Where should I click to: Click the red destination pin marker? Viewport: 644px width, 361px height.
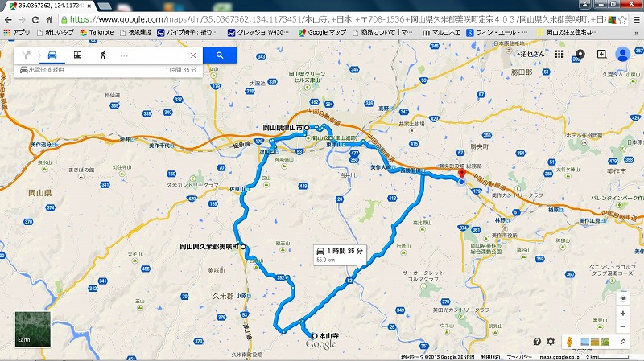(461, 174)
